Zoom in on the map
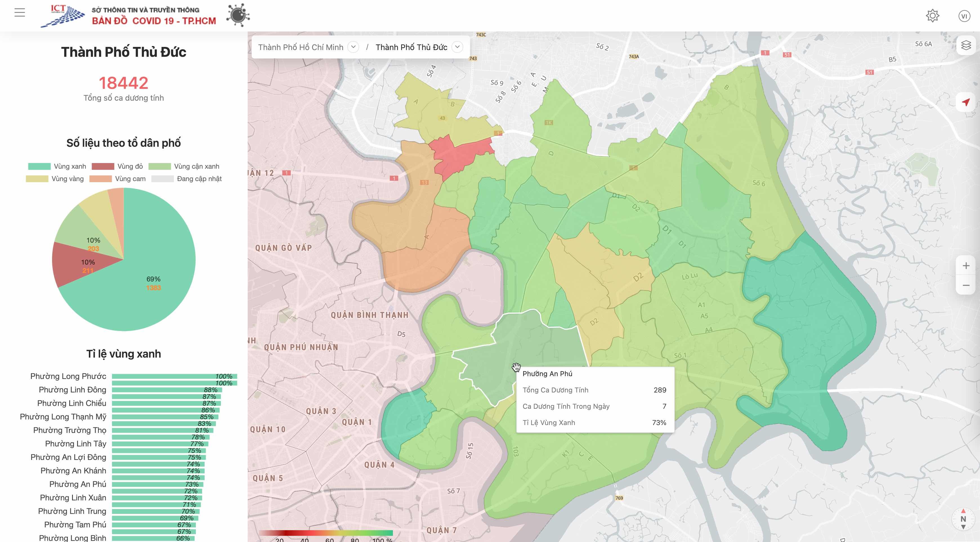The width and height of the screenshot is (980, 542). [966, 266]
